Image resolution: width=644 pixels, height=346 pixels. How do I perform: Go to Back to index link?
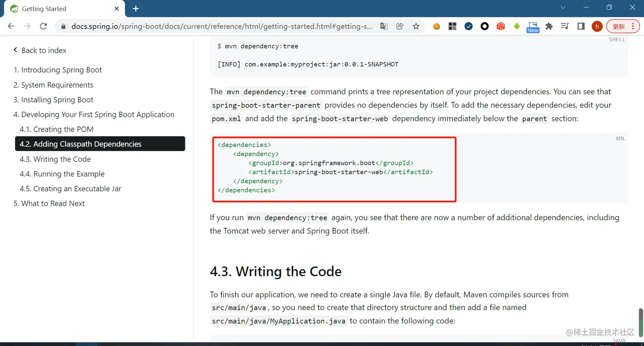(x=44, y=50)
